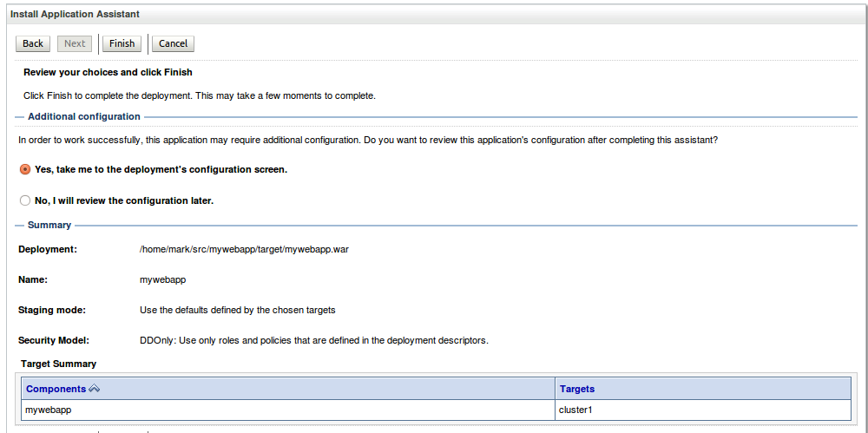The width and height of the screenshot is (868, 433).
Task: Cancel the Install Application Assistant
Action: pyautogui.click(x=173, y=43)
